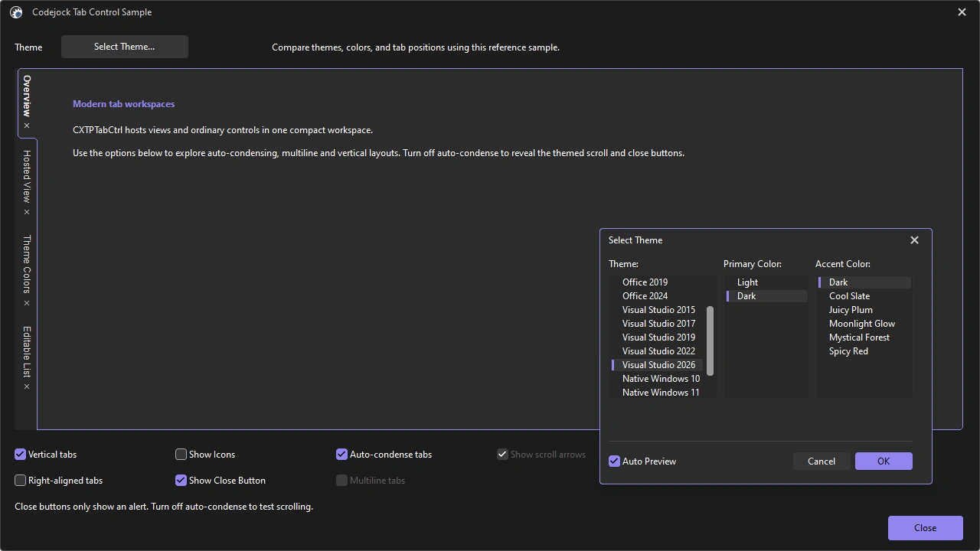Click the x on the Theme Colors tab

tap(27, 303)
